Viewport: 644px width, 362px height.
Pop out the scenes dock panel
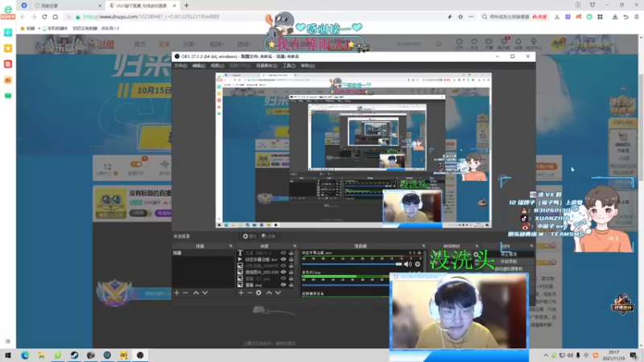tap(230, 246)
